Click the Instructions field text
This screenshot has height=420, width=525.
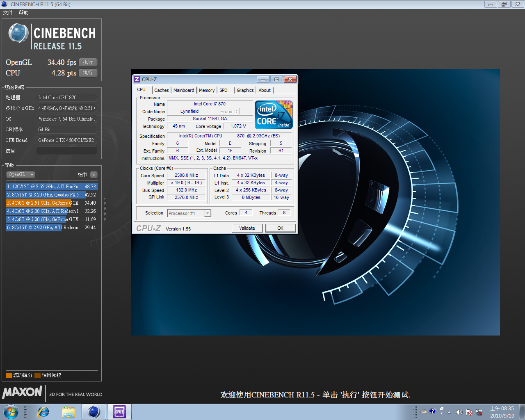pyautogui.click(x=230, y=158)
